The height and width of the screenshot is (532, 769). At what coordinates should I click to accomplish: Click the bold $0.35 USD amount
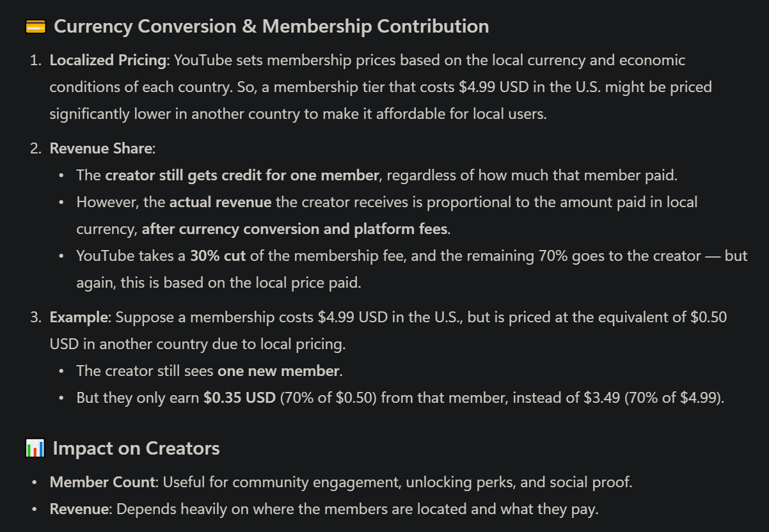(239, 398)
